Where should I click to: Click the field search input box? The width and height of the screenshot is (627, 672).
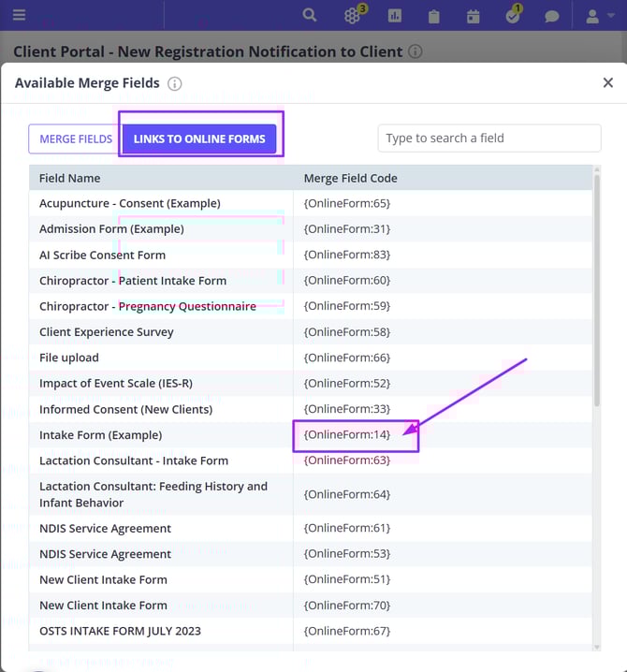(488, 139)
